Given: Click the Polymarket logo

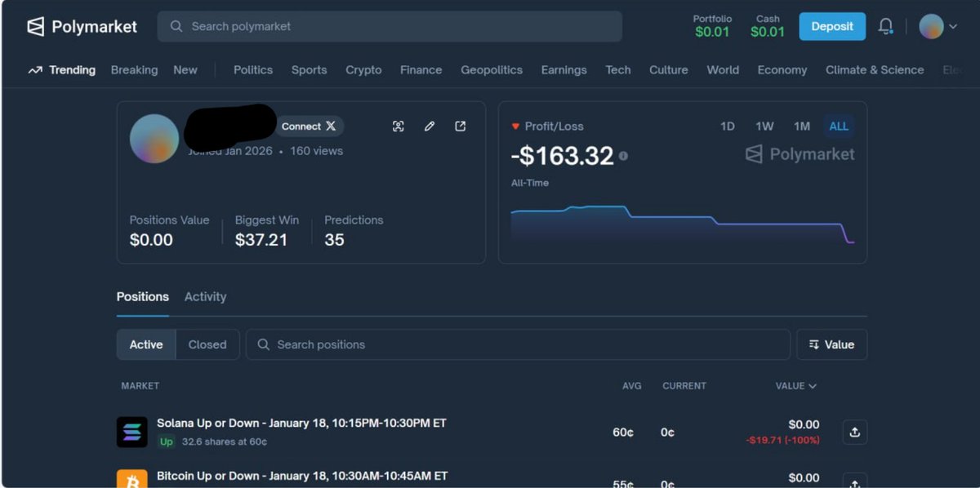Looking at the screenshot, I should [82, 26].
